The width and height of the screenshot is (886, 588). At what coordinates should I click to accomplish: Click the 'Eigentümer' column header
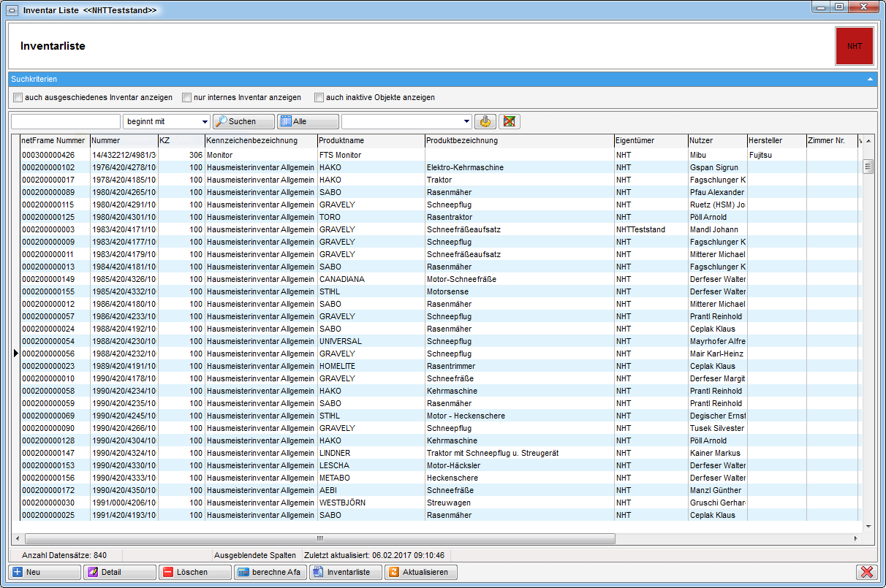point(651,140)
